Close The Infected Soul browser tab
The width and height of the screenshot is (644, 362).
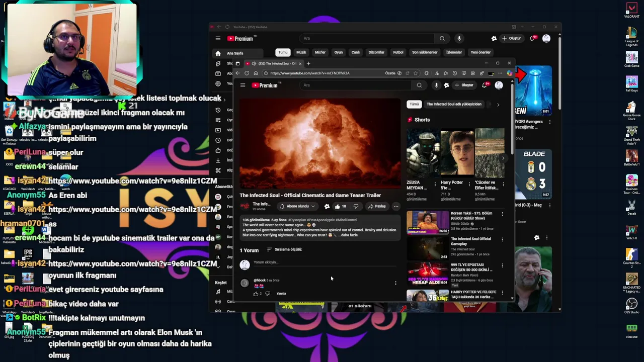(300, 64)
